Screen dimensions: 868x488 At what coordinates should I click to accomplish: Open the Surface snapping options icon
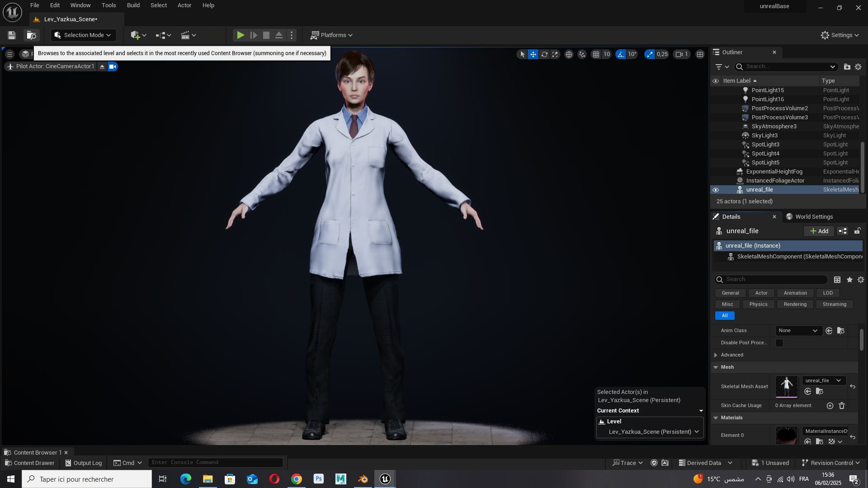click(582, 54)
